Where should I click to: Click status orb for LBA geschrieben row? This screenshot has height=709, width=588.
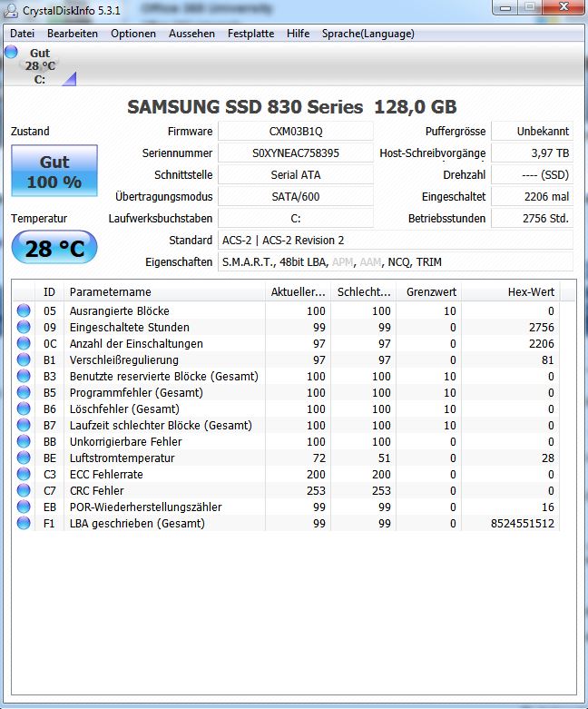(24, 523)
